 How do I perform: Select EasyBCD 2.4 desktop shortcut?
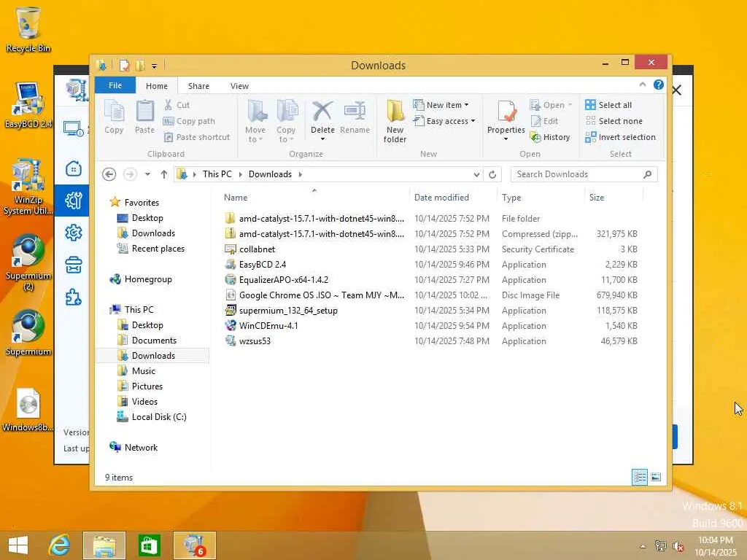tap(28, 105)
